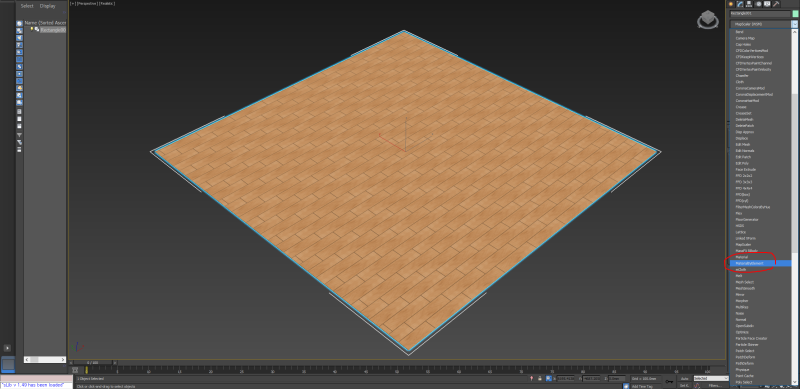Toggle Display Object XRefs filter

click(x=19, y=74)
